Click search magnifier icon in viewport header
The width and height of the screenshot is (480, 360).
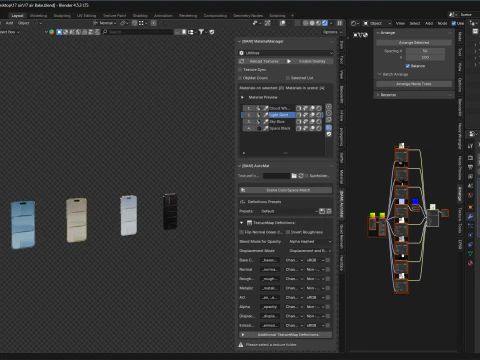[105, 32]
